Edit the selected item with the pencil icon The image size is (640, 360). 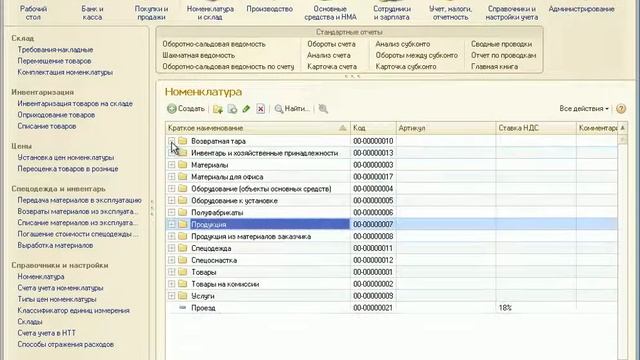point(246,109)
